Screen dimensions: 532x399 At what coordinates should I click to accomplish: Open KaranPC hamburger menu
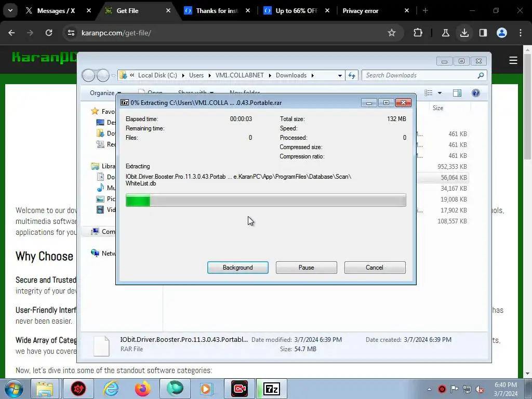click(x=513, y=60)
